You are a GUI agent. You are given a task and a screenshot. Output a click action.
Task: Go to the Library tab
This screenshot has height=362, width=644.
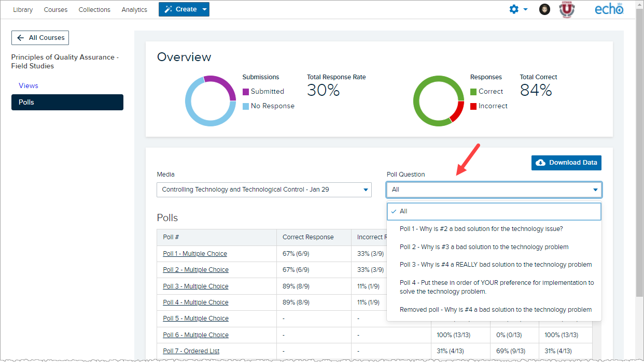(23, 9)
